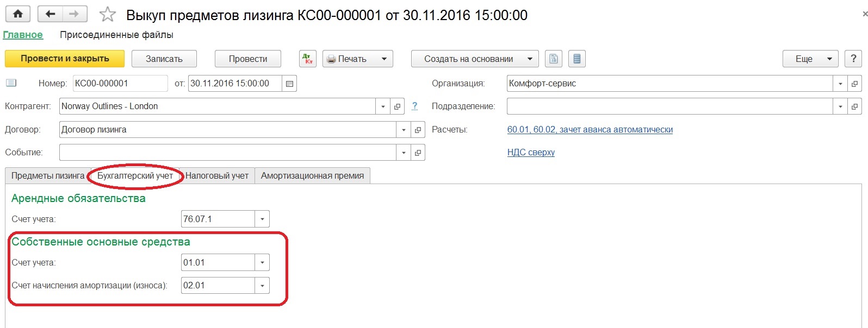Click the Записать button
868x328 pixels.
[x=164, y=59]
